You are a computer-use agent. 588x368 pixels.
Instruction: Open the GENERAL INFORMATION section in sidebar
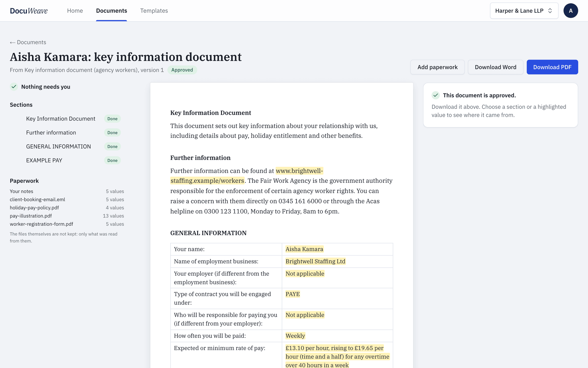pyautogui.click(x=58, y=146)
